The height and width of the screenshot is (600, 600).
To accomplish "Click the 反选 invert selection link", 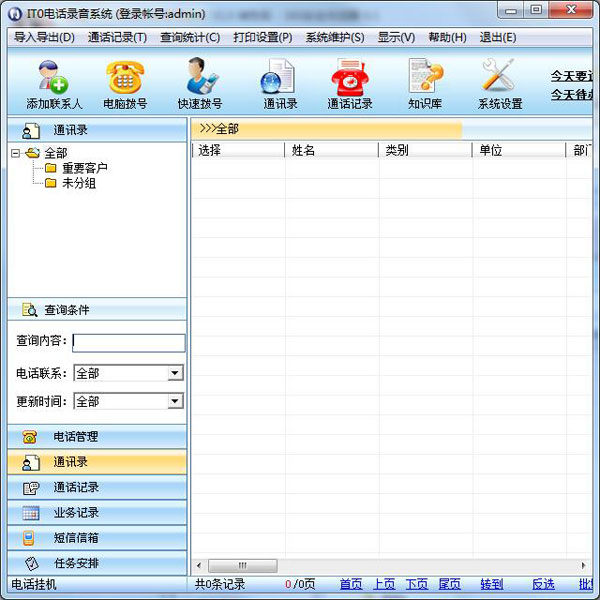I will (543, 584).
